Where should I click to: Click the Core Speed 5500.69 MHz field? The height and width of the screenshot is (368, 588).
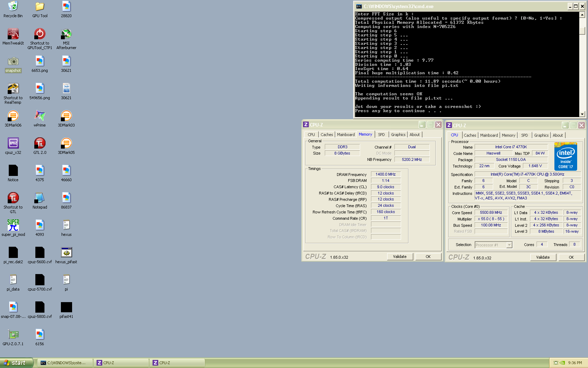coord(491,212)
